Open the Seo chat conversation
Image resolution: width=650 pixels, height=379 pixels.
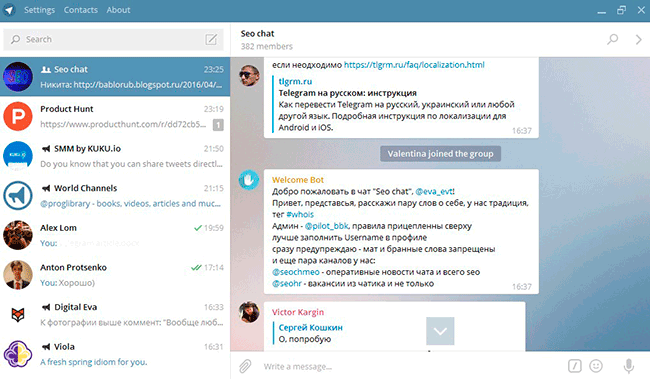115,77
